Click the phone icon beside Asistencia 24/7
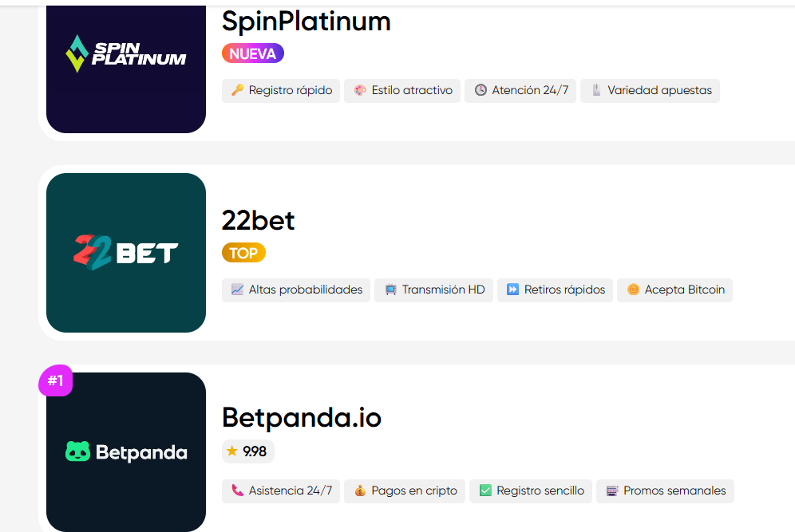The width and height of the screenshot is (795, 532). click(x=237, y=491)
